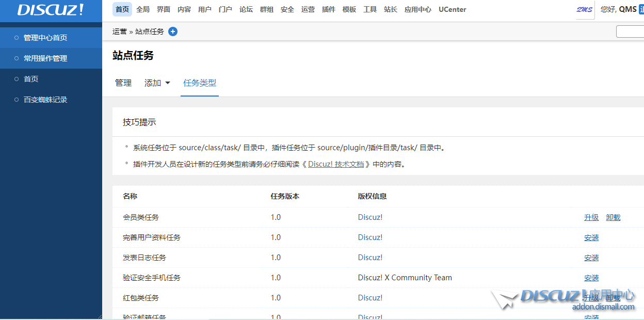
Task: Open the UCenter menu item
Action: point(453,10)
